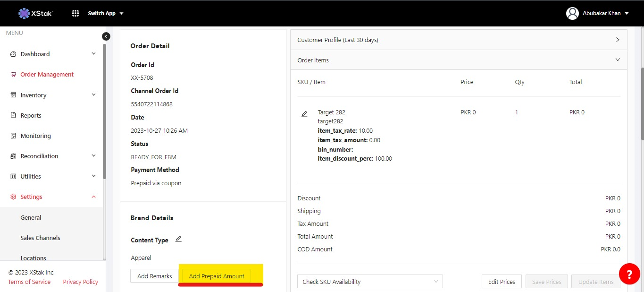The image size is (644, 292).
Task: Open the red help question mark bubble
Action: click(629, 274)
